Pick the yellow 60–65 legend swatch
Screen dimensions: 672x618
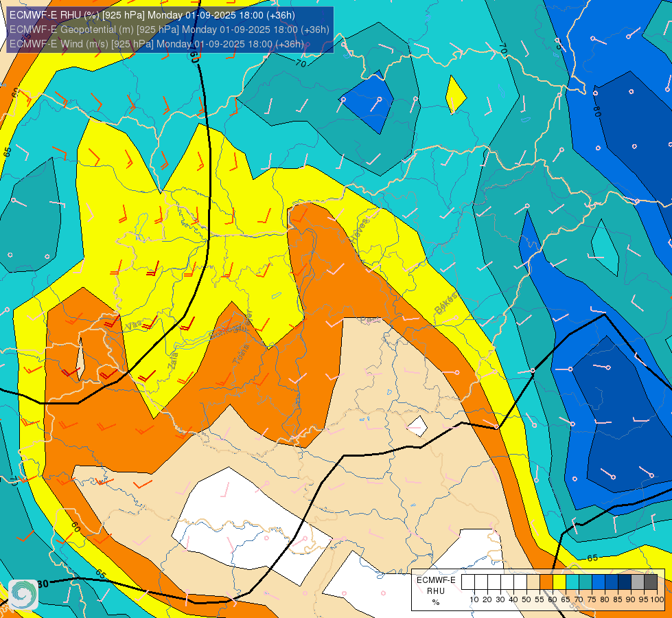click(x=559, y=582)
